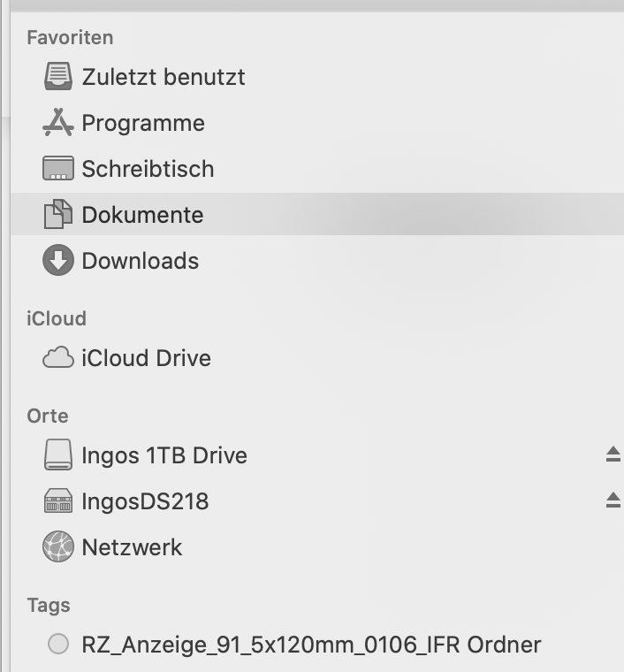Click the Netzwerk globe icon
The width and height of the screenshot is (624, 672).
(x=58, y=547)
